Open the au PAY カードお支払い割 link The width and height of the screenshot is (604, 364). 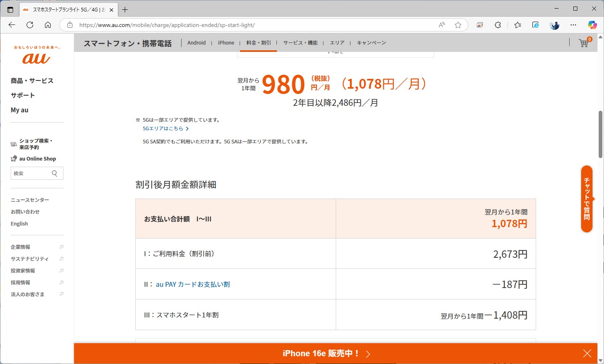[192, 284]
